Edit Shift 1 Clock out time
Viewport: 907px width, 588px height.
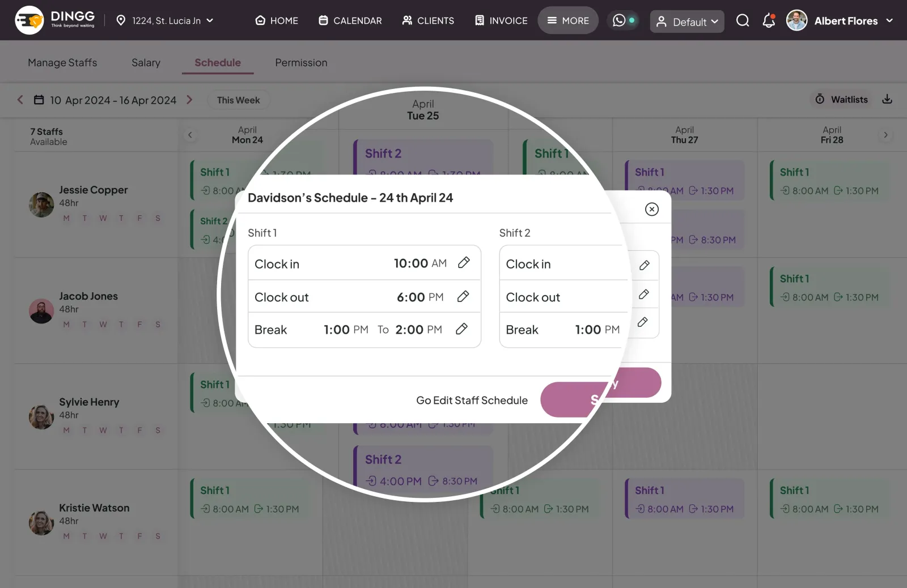(463, 296)
